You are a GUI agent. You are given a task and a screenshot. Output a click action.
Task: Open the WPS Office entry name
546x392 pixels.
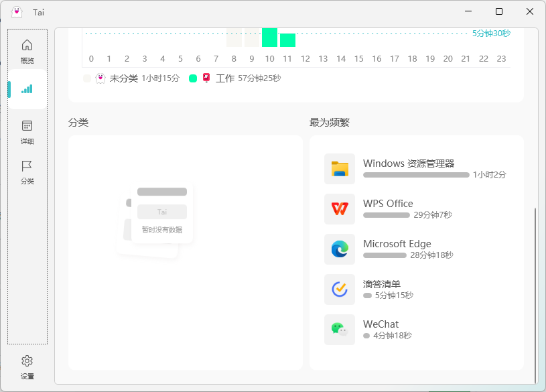coord(388,204)
